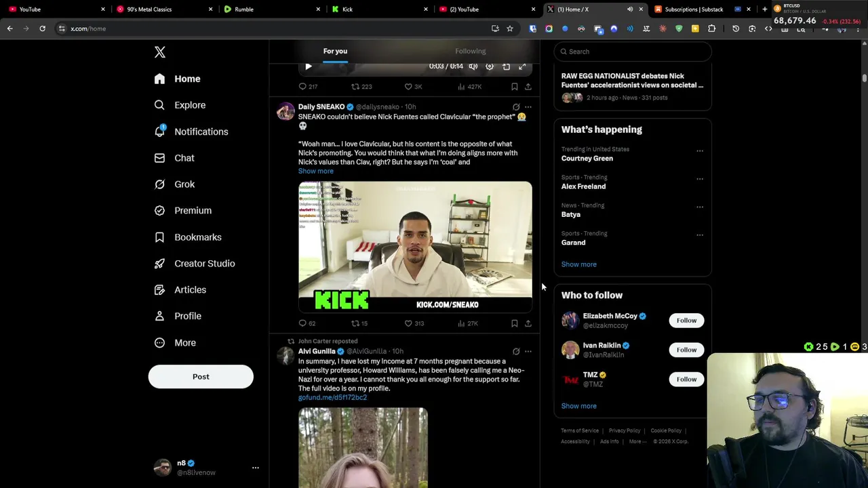The image size is (868, 488).
Task: Follow TMZ
Action: click(x=686, y=380)
